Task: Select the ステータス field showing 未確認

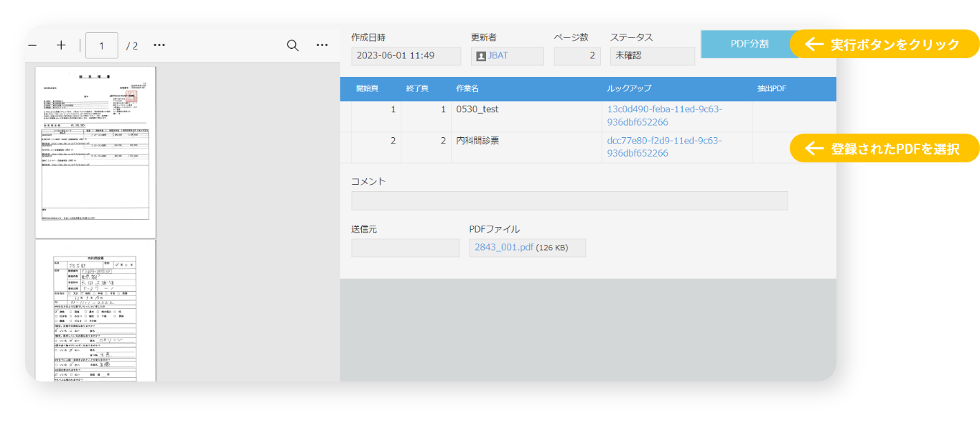Action: coord(652,56)
